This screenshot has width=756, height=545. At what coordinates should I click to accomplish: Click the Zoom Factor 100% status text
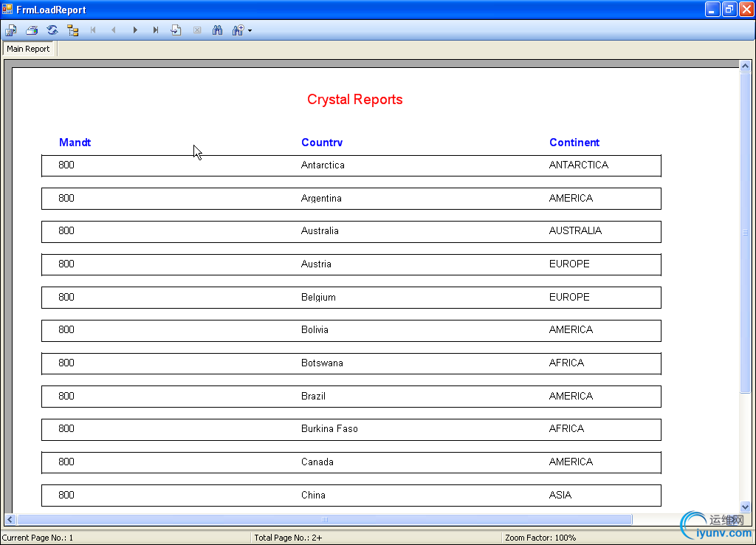(540, 538)
